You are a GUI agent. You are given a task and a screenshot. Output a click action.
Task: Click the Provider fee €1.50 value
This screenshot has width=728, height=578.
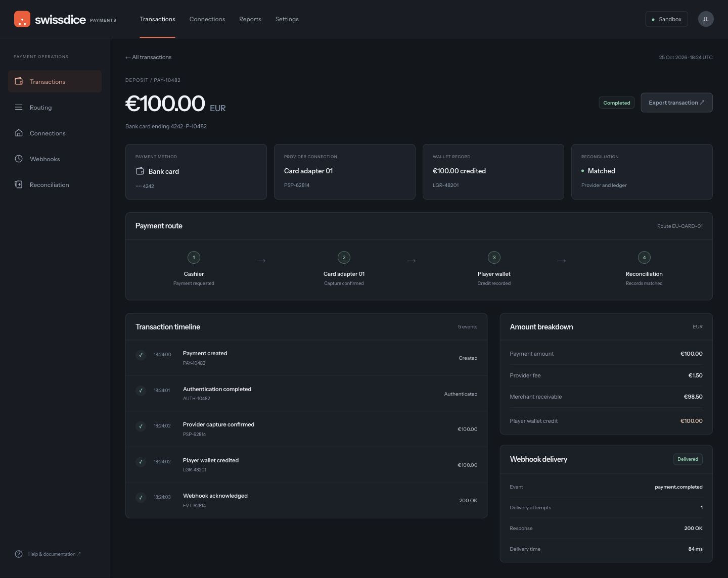[x=695, y=375]
